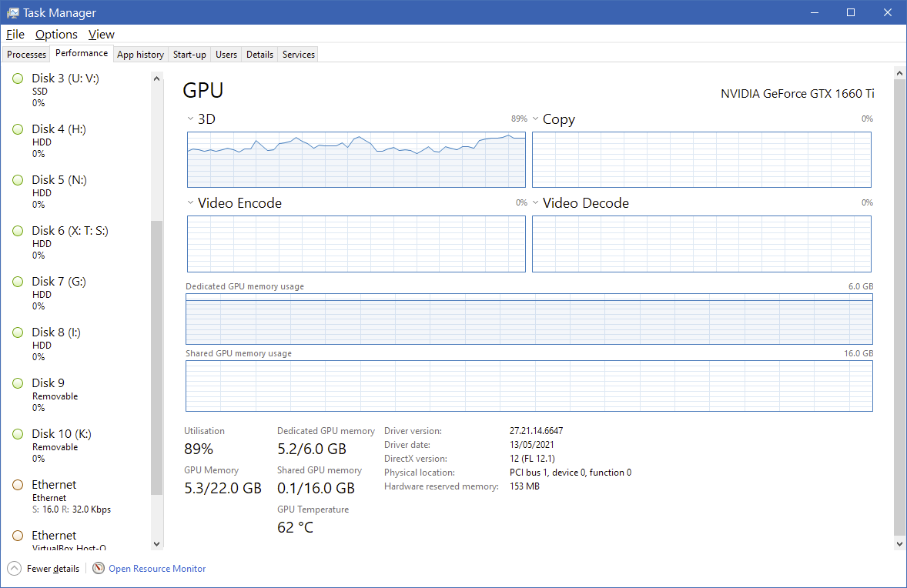Click driver date 13/05/2021
This screenshot has width=907, height=588.
point(531,445)
